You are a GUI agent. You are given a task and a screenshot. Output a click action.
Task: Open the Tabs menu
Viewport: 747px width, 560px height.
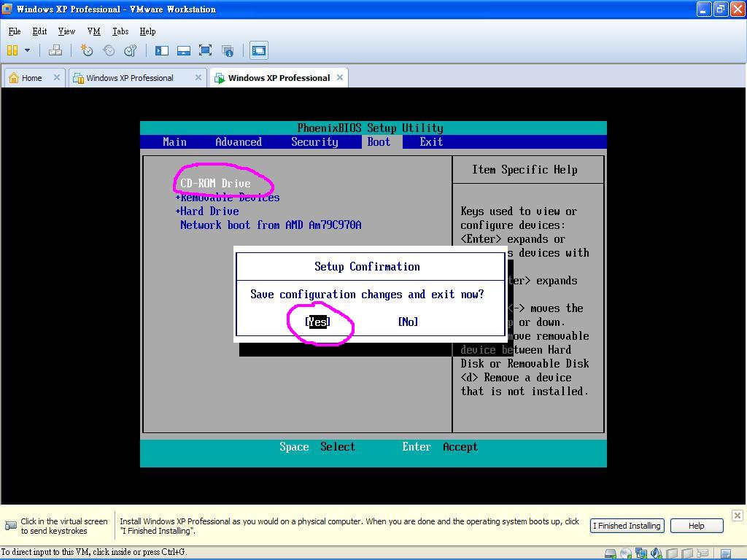point(120,31)
